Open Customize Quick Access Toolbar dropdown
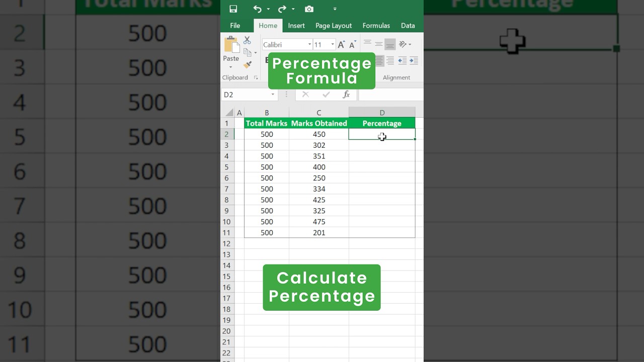 [335, 9]
